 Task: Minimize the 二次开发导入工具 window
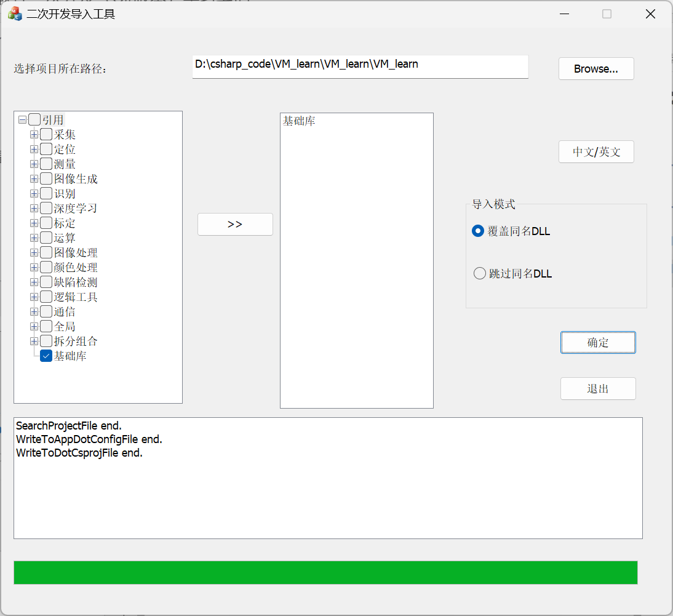point(564,14)
